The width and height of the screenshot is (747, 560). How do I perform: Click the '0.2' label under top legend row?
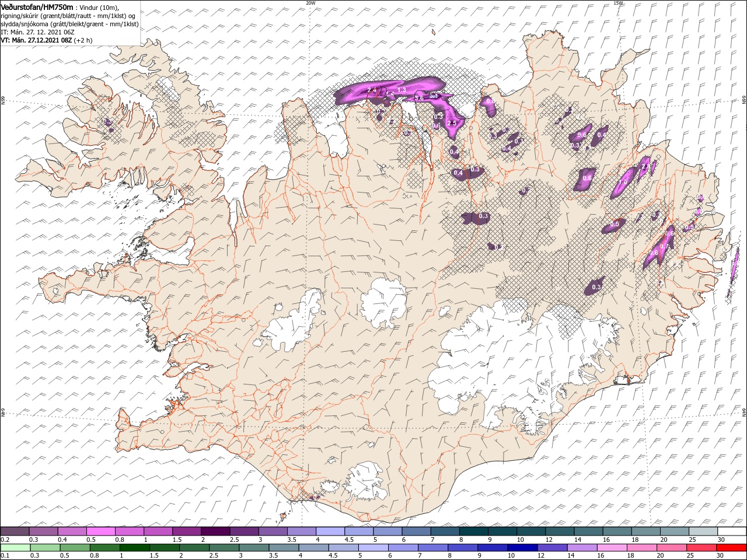pos(4,540)
